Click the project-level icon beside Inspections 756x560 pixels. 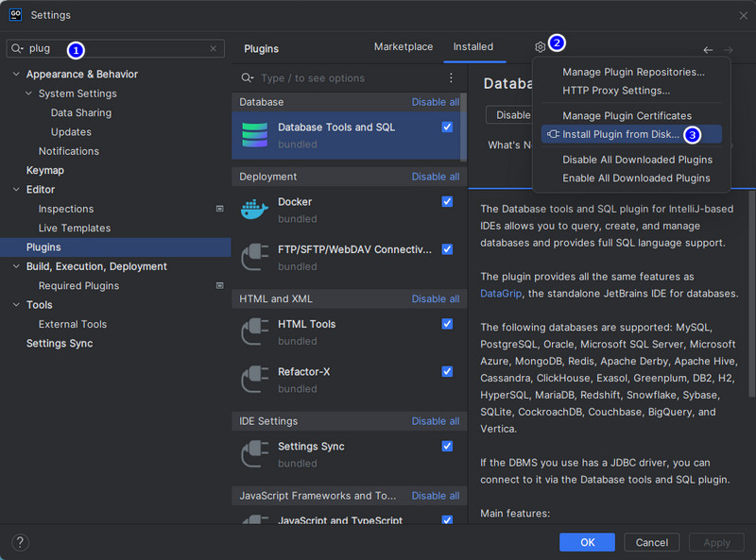220,209
